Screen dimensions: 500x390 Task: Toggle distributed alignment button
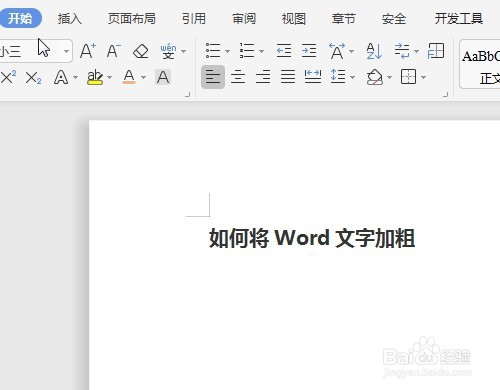313,77
